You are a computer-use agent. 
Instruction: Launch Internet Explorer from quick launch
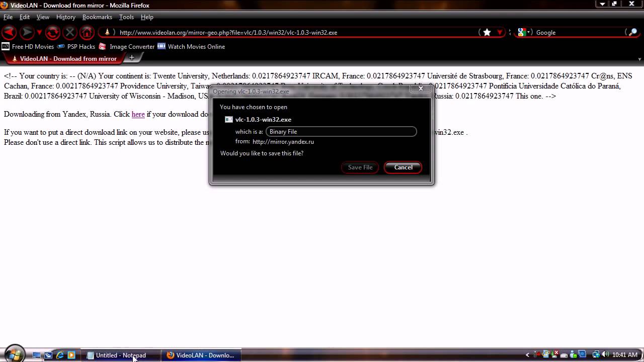pyautogui.click(x=60, y=355)
